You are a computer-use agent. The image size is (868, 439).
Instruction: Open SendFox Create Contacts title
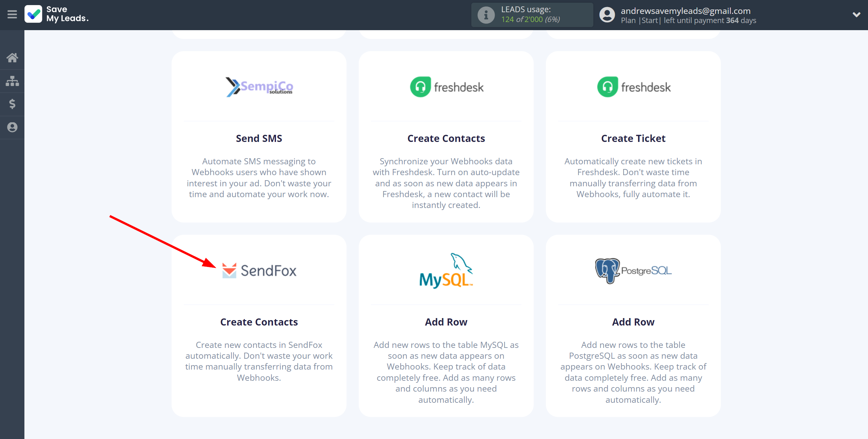coord(259,322)
